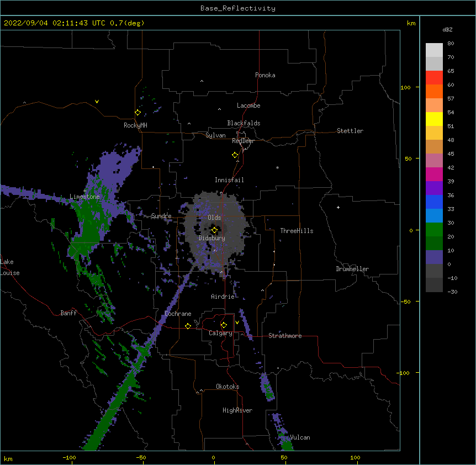Click the yellow V marker northwest of RockyMH
The width and height of the screenshot is (476, 465).
pos(97,102)
